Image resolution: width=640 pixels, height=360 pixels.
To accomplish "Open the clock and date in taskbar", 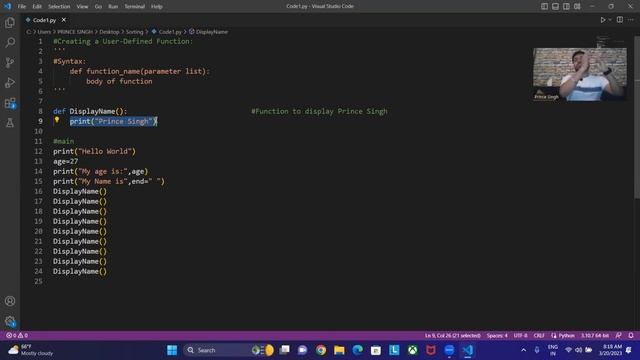I will click(610, 350).
